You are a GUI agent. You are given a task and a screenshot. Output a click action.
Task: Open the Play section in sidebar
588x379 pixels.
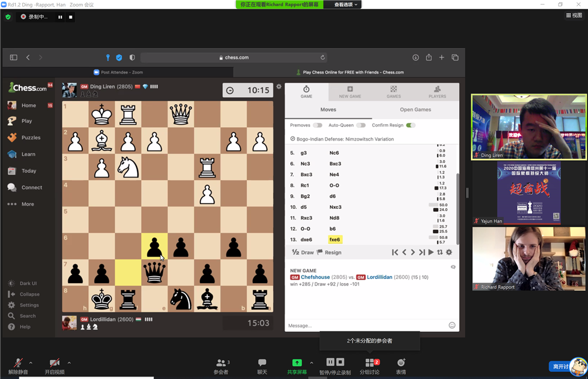click(x=26, y=121)
